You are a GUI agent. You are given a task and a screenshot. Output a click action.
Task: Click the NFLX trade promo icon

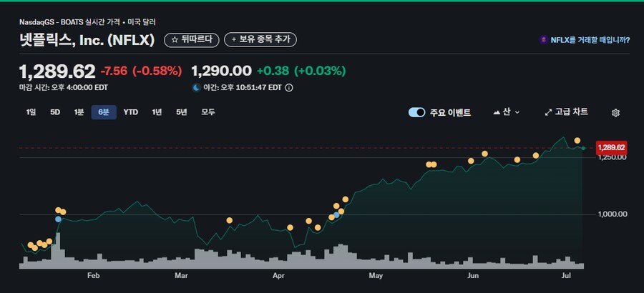click(x=543, y=40)
